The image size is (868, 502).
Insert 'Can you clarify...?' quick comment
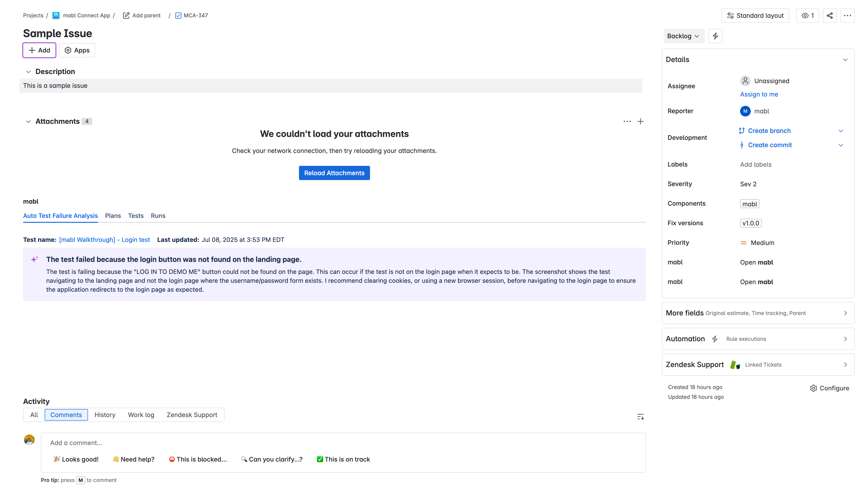pos(271,459)
